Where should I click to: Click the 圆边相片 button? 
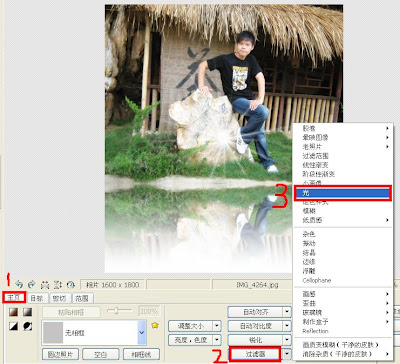coord(60,354)
